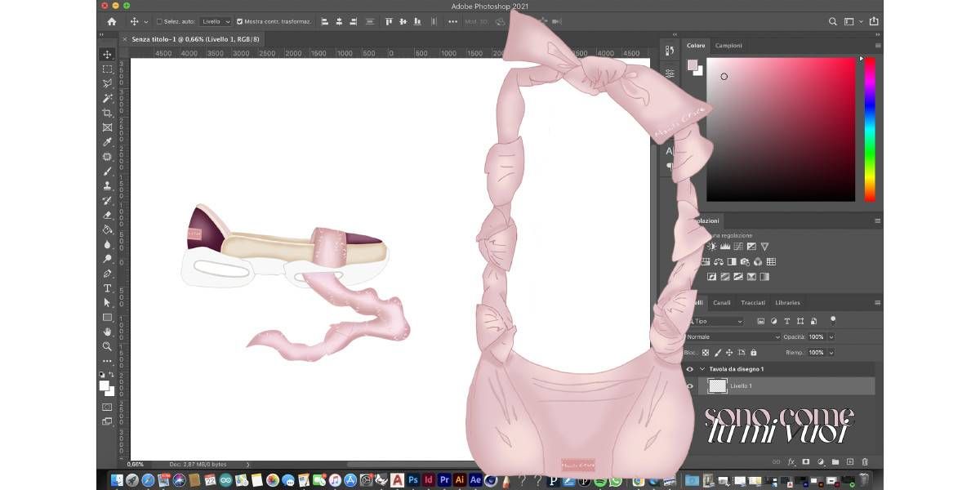Click the hue spectrum slider strip
The height and width of the screenshot is (490, 980).
[870, 129]
